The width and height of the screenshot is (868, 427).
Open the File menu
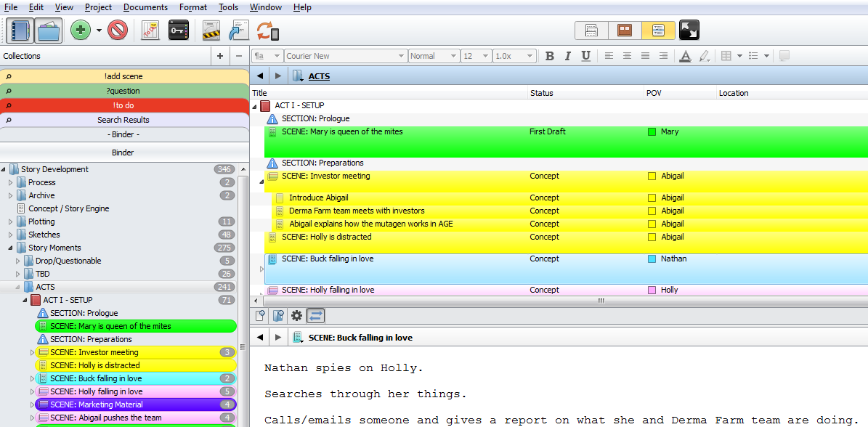click(10, 7)
